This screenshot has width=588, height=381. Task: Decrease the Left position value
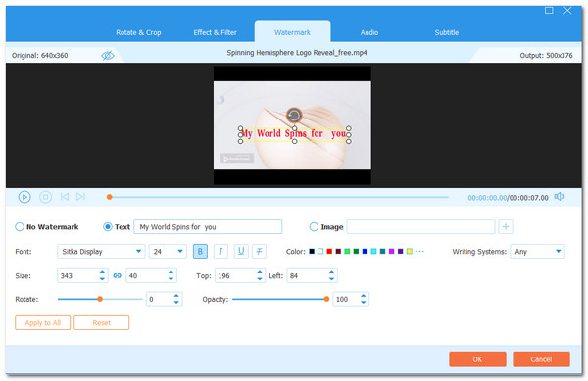click(x=331, y=279)
